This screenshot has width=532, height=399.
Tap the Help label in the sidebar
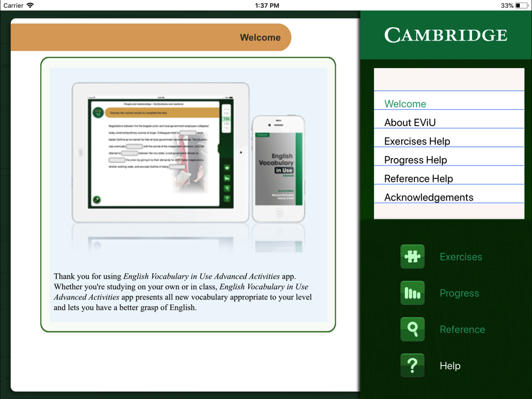(x=450, y=366)
